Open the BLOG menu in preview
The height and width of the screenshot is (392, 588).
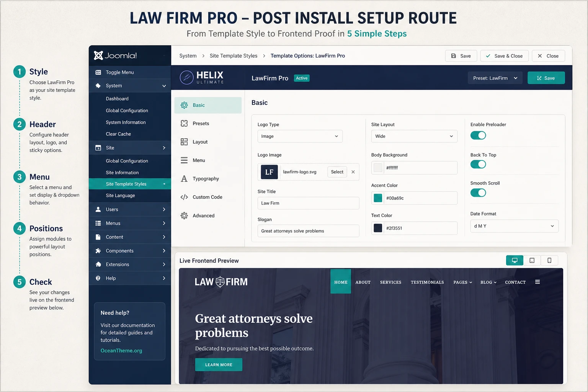(488, 282)
